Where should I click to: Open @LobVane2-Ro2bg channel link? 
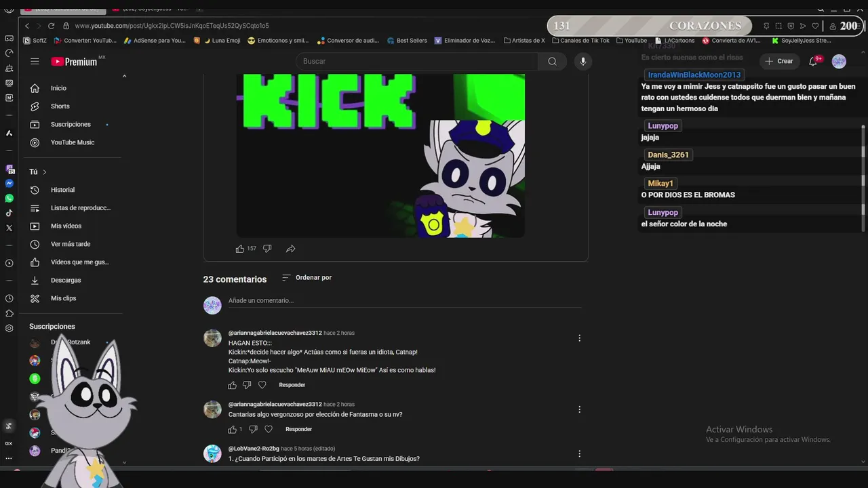tap(254, 449)
